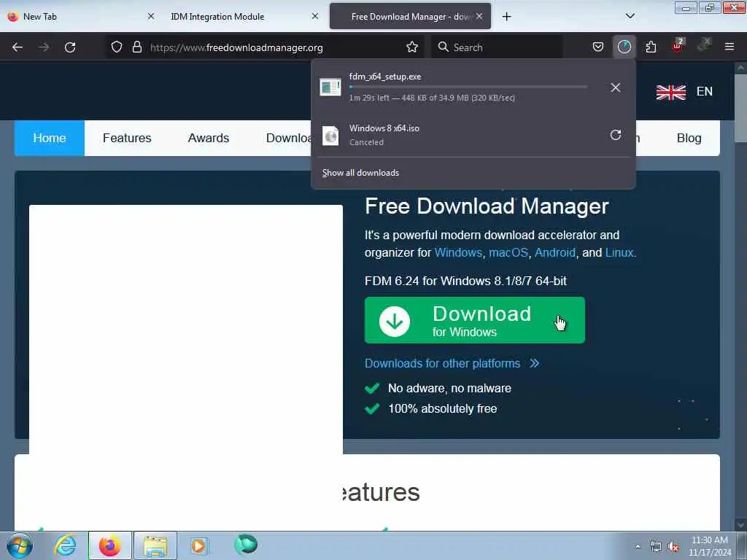Click the green globe taskbar application icon
The image size is (747, 560).
(246, 545)
